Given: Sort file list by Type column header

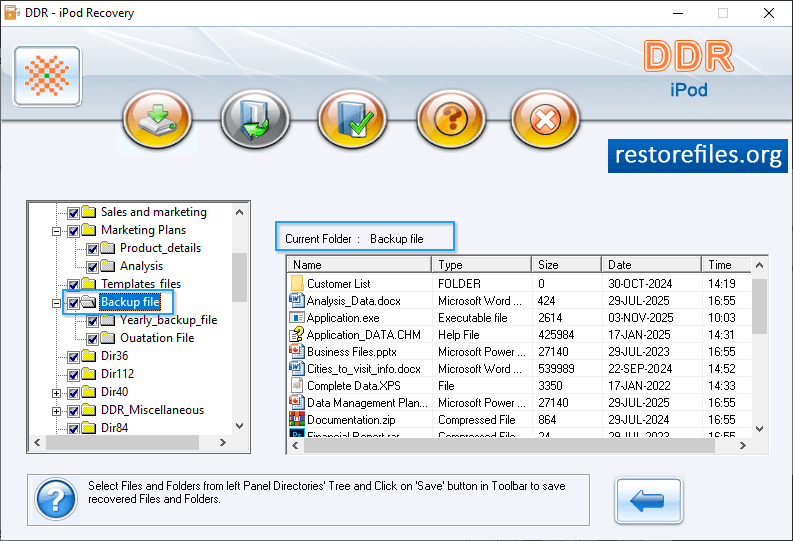Looking at the screenshot, I should pyautogui.click(x=481, y=264).
